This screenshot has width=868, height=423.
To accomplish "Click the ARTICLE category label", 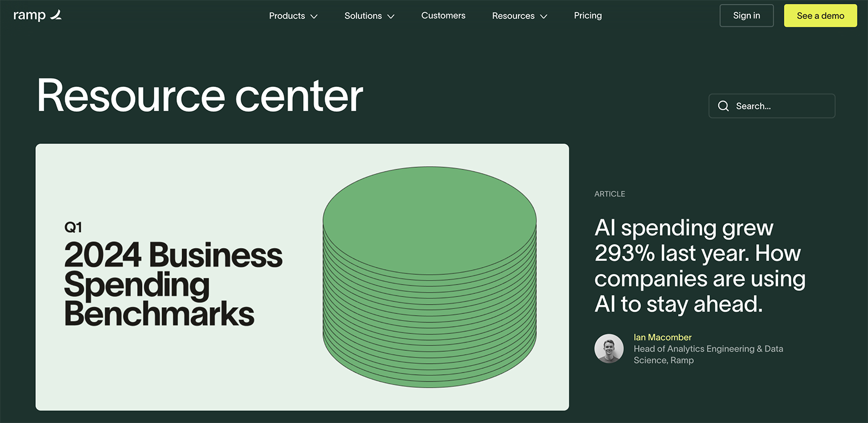I will click(x=610, y=194).
